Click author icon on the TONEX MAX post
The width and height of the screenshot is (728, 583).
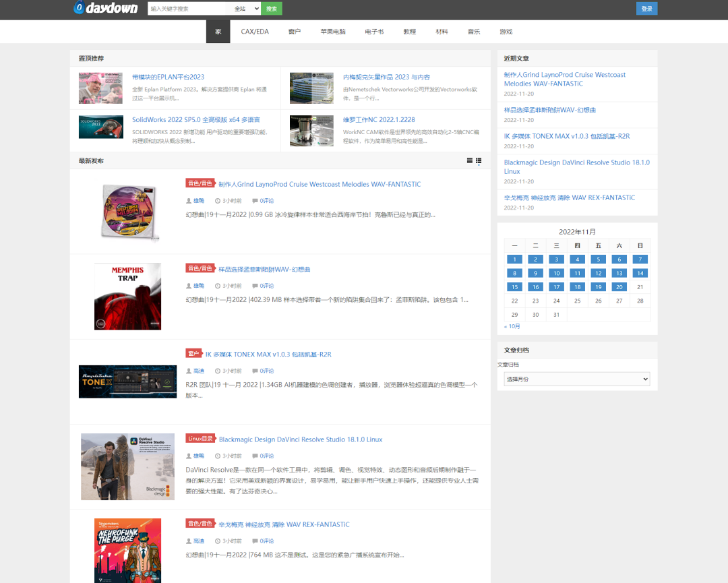(189, 371)
